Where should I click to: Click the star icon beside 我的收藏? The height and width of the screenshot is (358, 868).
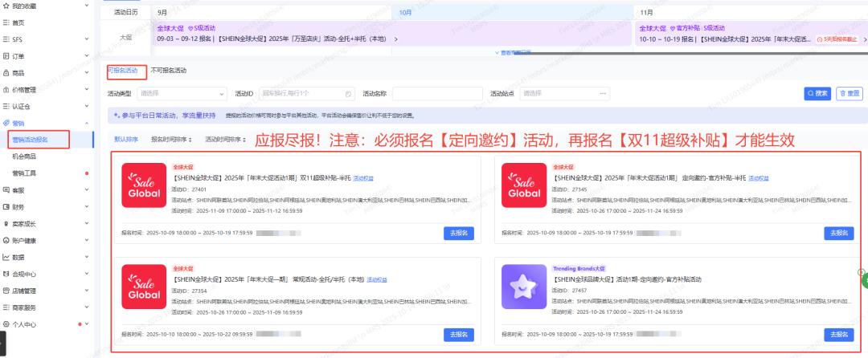(x=6, y=6)
